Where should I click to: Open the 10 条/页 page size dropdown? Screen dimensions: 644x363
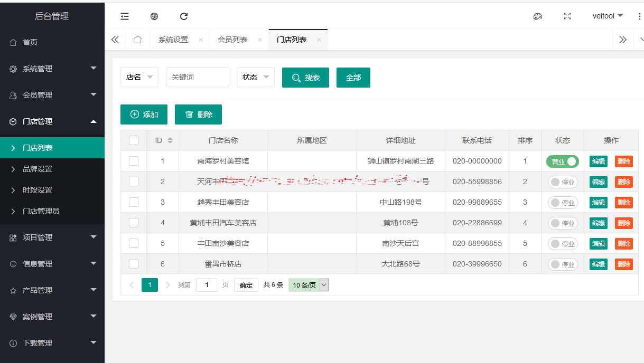click(309, 285)
